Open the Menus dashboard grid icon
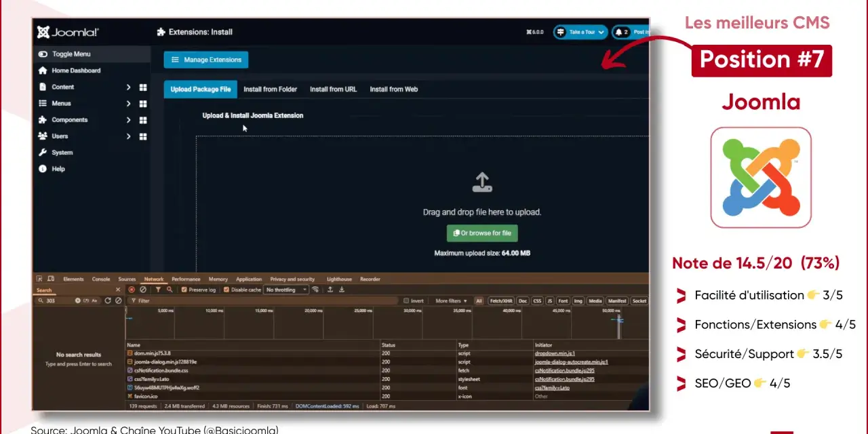The height and width of the screenshot is (434, 868). click(143, 104)
